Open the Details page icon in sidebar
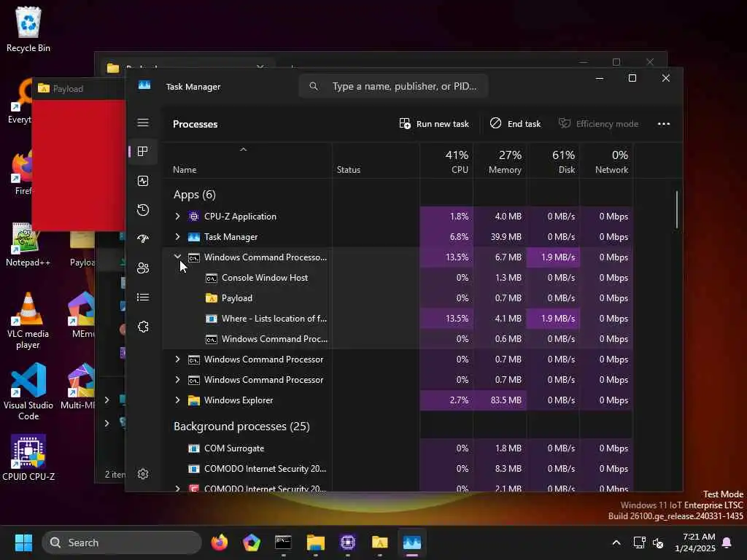This screenshot has width=747, height=560. pos(143,297)
